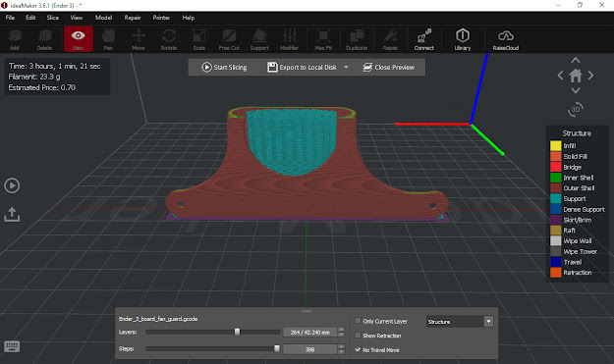The height and width of the screenshot is (364, 614).
Task: Click the Outer Shell color swatch
Action: point(556,188)
